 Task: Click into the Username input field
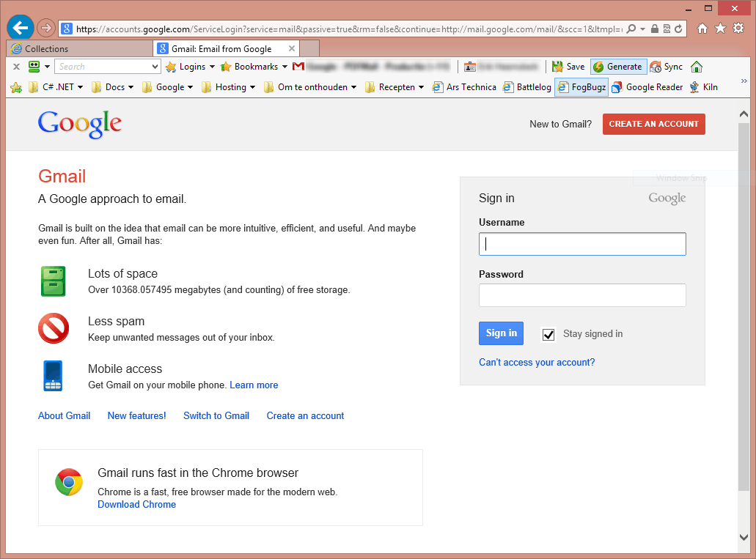(x=582, y=244)
